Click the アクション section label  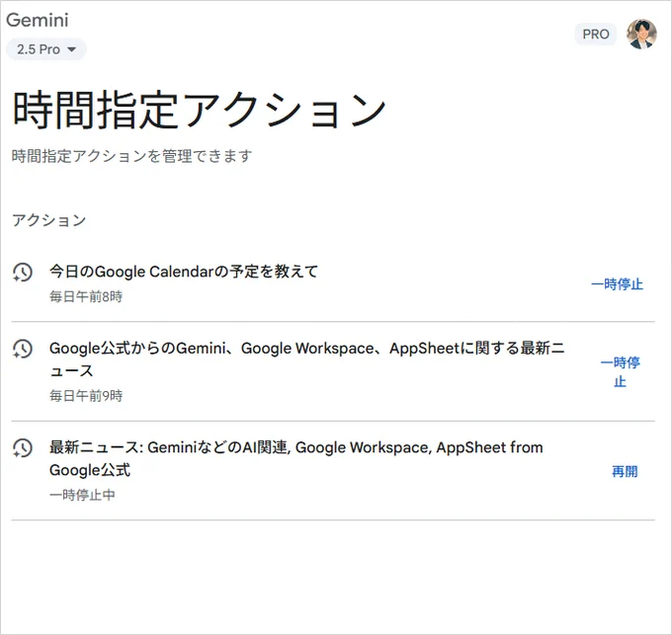pyautogui.click(x=48, y=220)
